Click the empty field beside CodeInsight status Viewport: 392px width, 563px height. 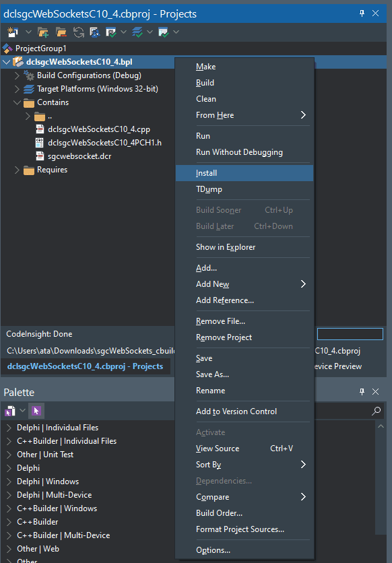click(350, 334)
